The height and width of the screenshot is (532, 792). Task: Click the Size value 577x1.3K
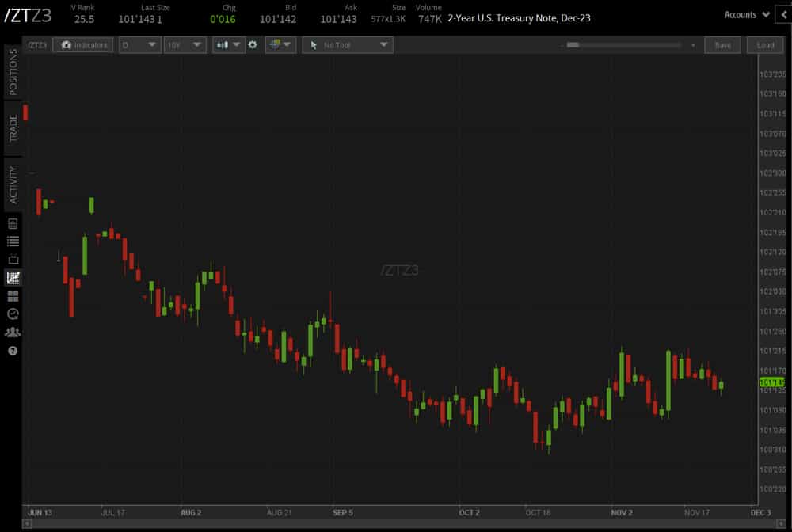(x=388, y=19)
